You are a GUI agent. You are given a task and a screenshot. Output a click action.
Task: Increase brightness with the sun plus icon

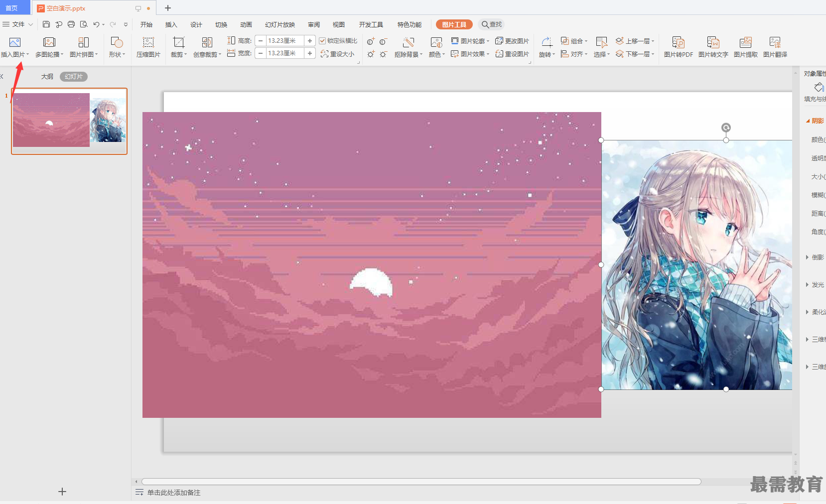[371, 54]
